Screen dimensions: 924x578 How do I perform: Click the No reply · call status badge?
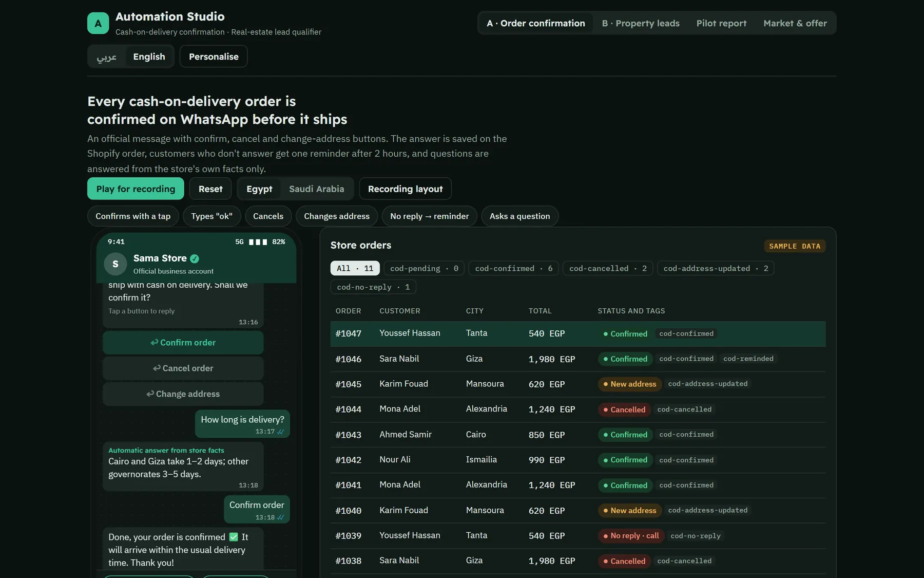pos(631,536)
